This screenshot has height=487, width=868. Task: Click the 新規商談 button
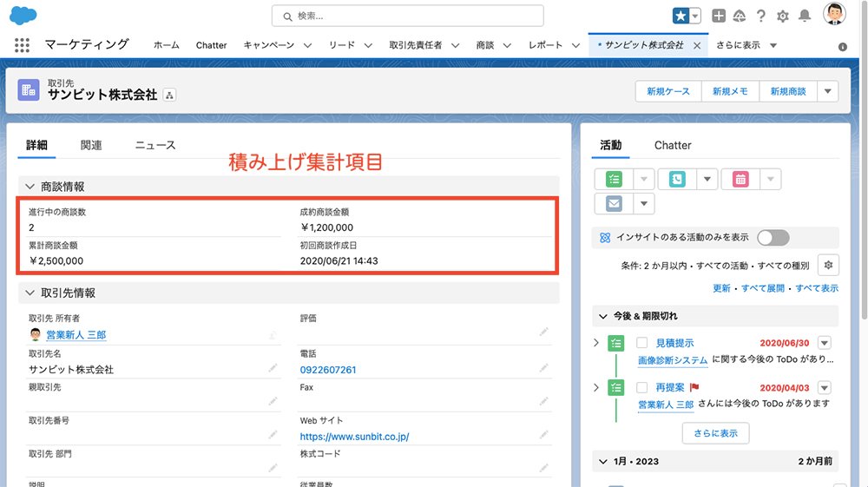point(788,91)
